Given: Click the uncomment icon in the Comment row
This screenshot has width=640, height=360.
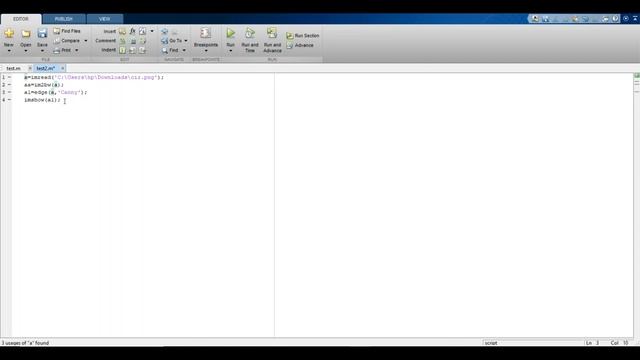Looking at the screenshot, I should point(133,41).
